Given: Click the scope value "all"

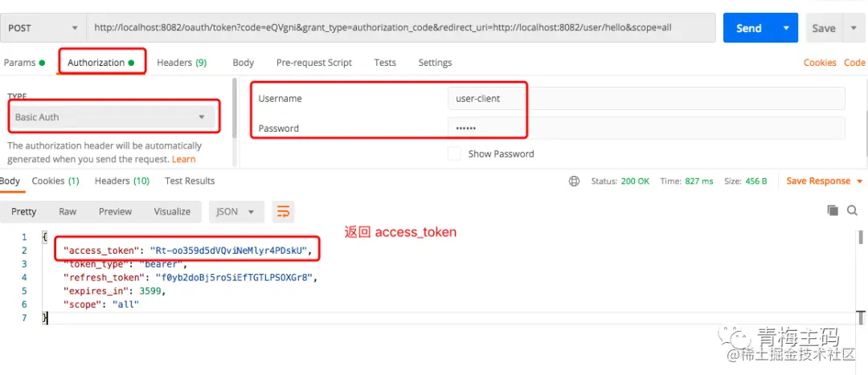Looking at the screenshot, I should point(125,304).
